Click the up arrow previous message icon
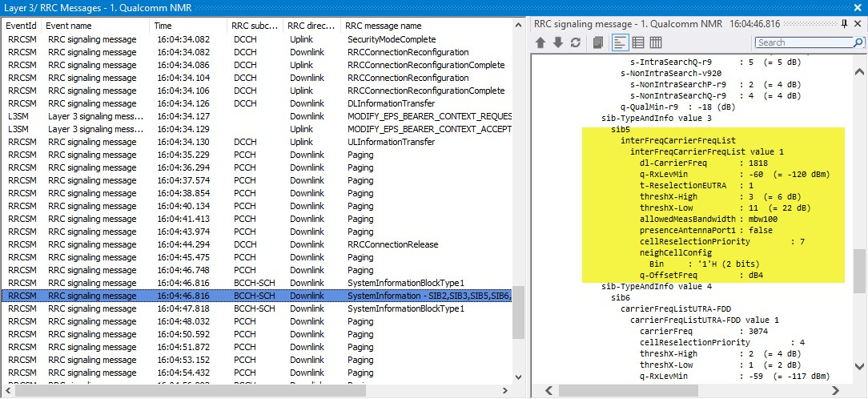868x399 pixels. [541, 42]
